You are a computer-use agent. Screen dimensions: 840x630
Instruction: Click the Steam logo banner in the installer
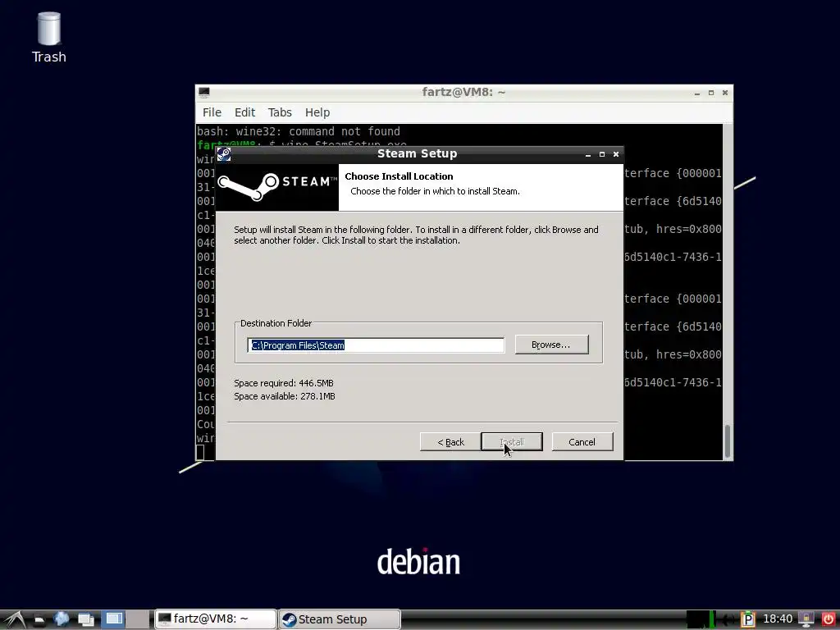pos(277,187)
